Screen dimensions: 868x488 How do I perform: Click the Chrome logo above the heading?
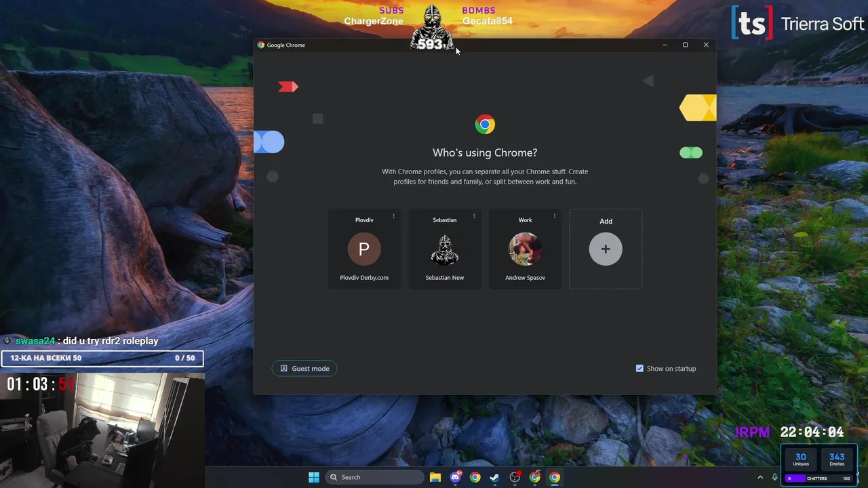click(485, 124)
